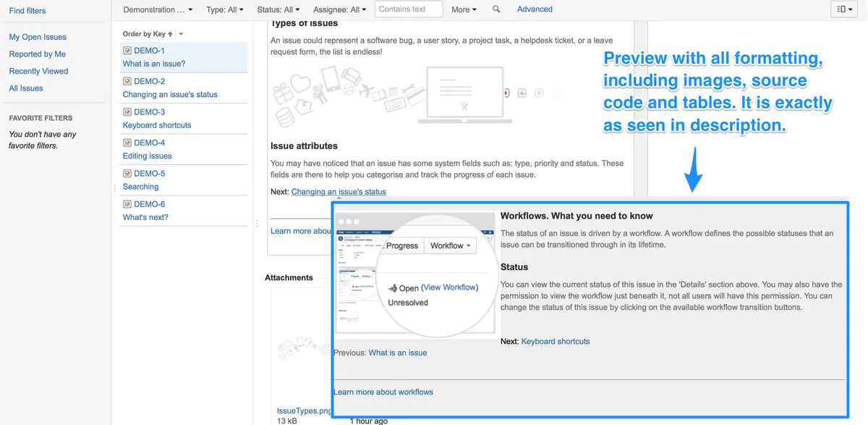Open the IssueTypes.png attachment
The width and height of the screenshot is (868, 425).
304,411
